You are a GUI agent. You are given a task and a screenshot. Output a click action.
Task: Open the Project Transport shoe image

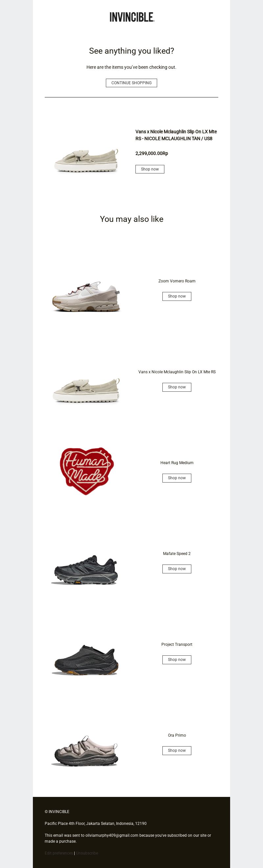pyautogui.click(x=85, y=660)
